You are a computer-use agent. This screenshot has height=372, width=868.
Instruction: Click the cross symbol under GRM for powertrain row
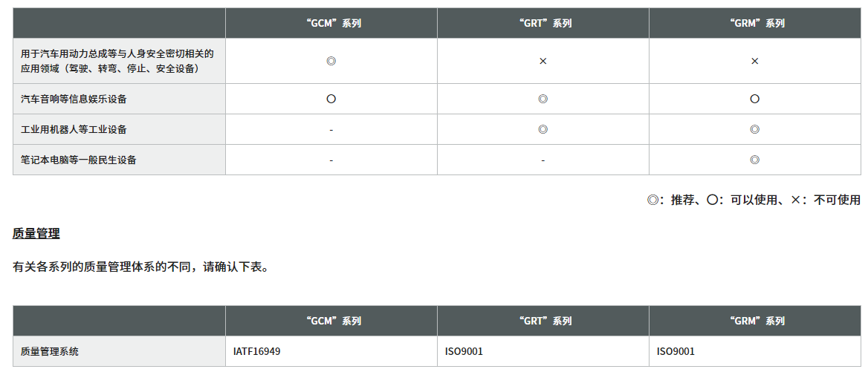754,61
